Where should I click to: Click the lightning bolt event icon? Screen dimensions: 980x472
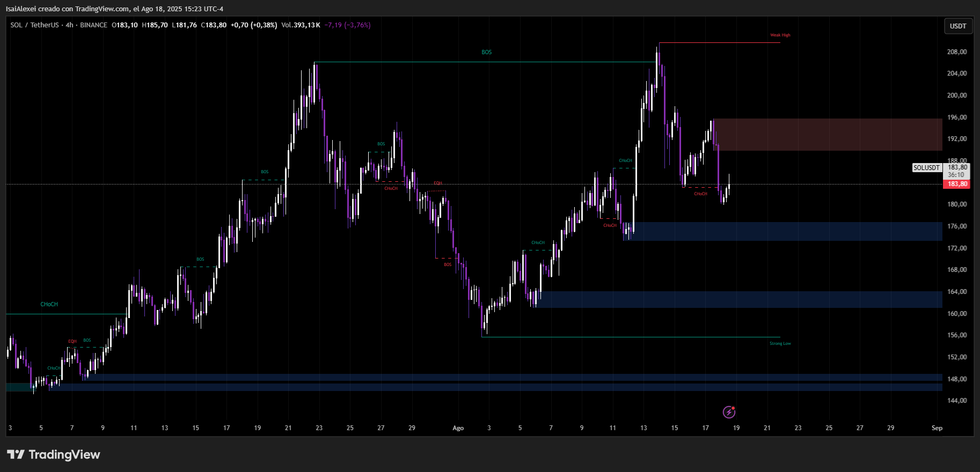(729, 412)
